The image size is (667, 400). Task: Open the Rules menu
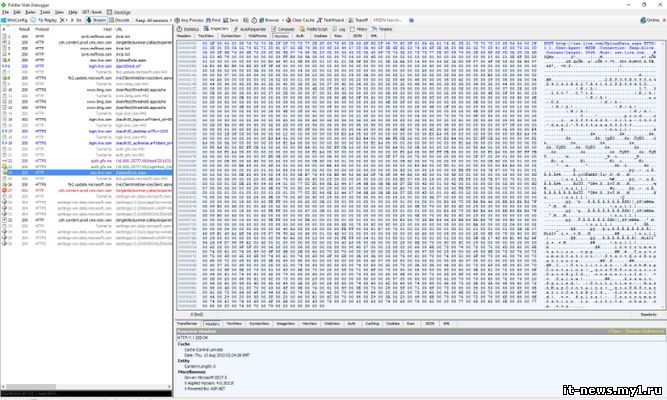pos(30,12)
